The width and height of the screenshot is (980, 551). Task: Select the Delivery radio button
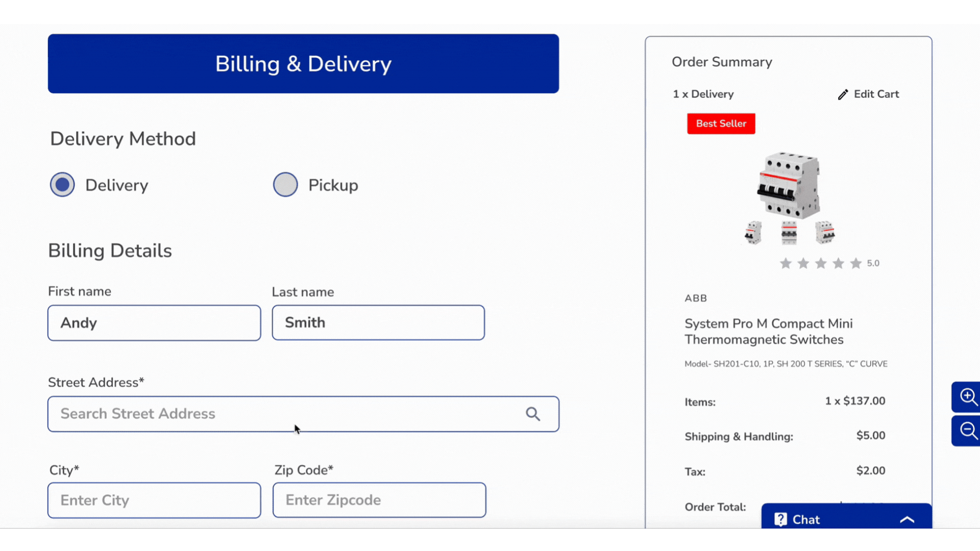[62, 185]
